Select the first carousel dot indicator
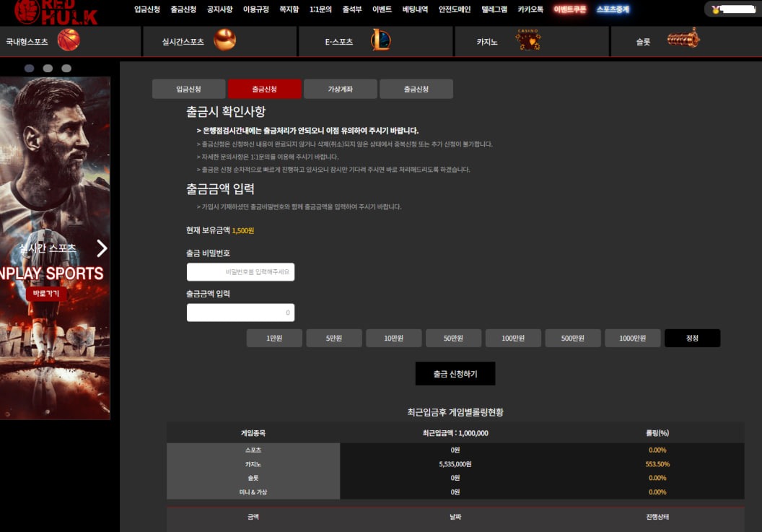The width and height of the screenshot is (762, 532). click(x=30, y=68)
